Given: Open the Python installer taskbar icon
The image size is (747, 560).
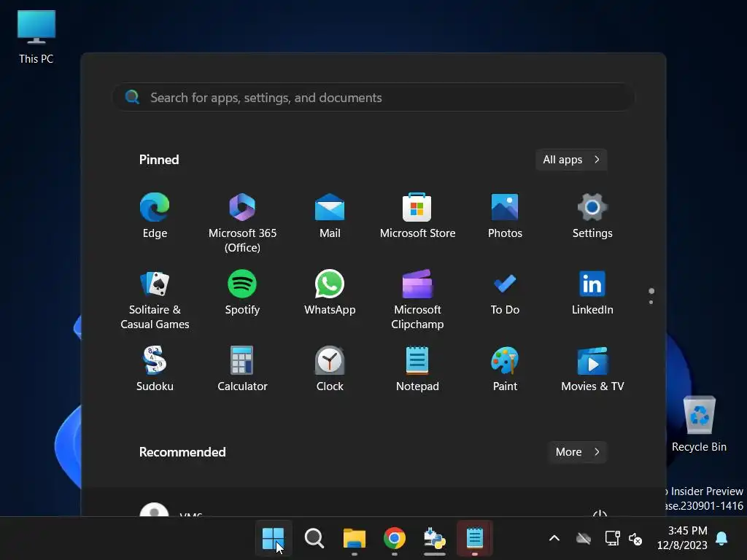Looking at the screenshot, I should point(435,538).
